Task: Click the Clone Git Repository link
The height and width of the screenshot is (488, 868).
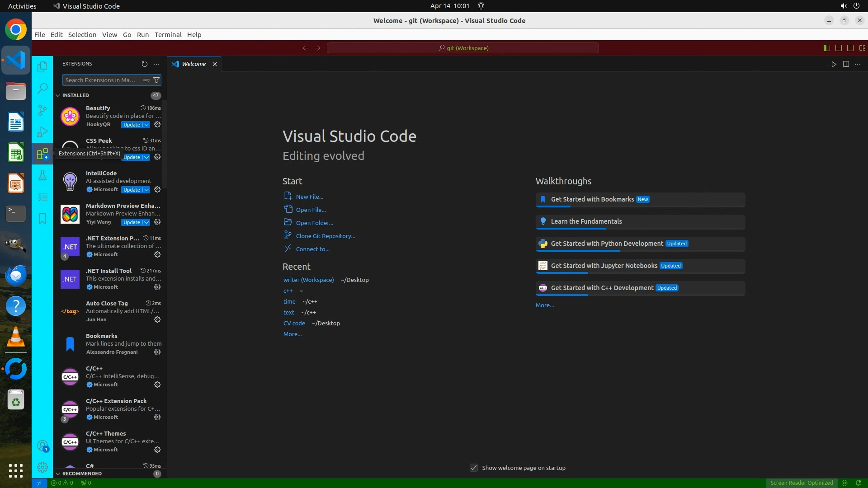Action: click(325, 236)
